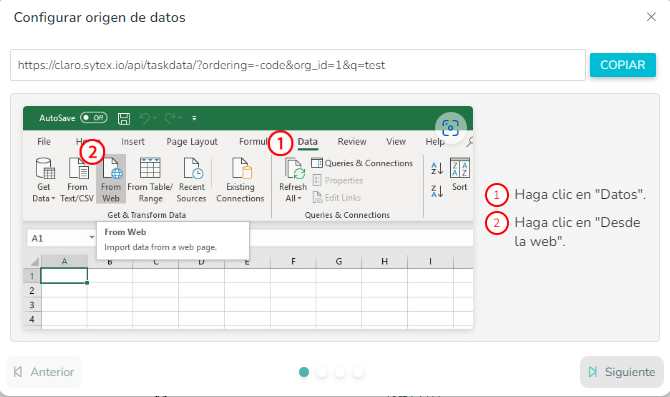
Task: Click the Sort Z to A icon
Action: pyautogui.click(x=437, y=191)
